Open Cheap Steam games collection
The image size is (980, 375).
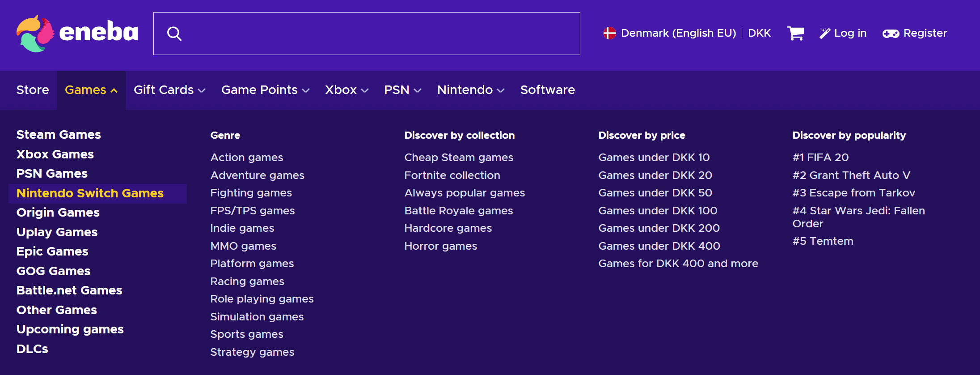(x=459, y=158)
